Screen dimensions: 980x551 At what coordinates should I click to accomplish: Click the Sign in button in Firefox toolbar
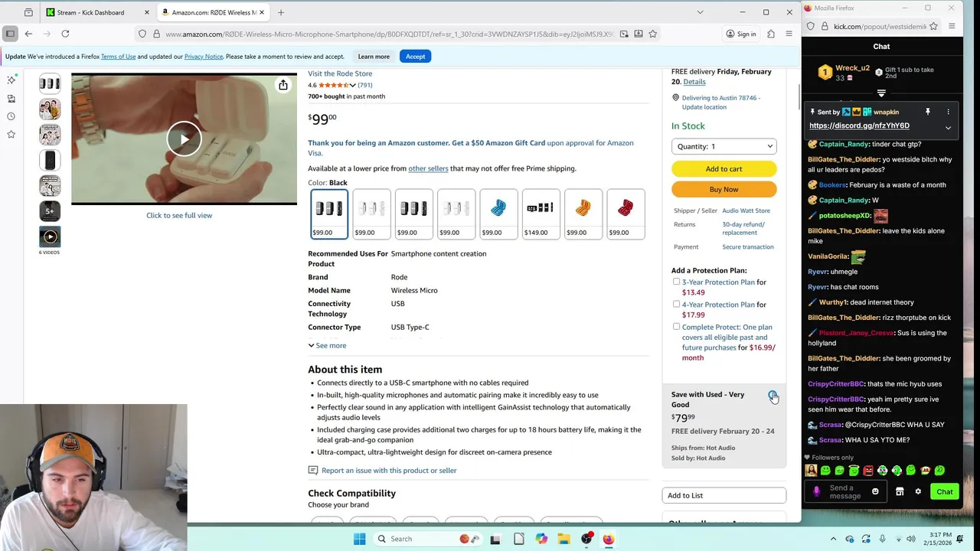(x=741, y=34)
